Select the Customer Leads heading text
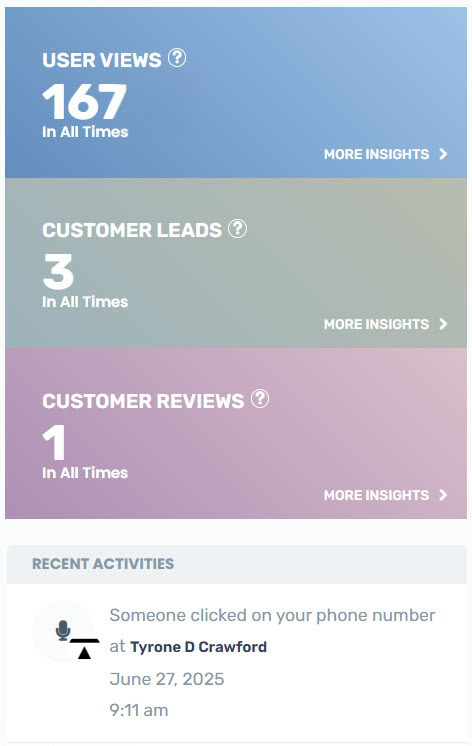This screenshot has height=746, width=472. click(x=132, y=230)
